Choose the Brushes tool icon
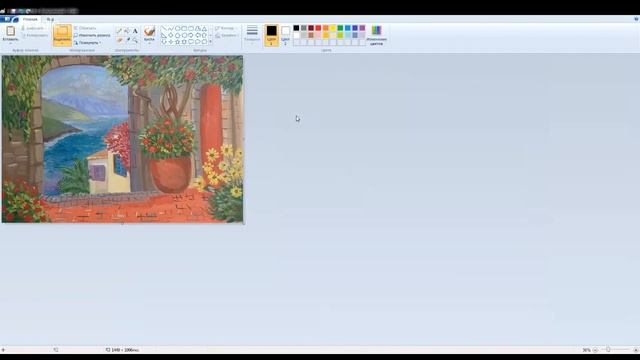Viewport: 640px width, 360px height. pyautogui.click(x=149, y=32)
